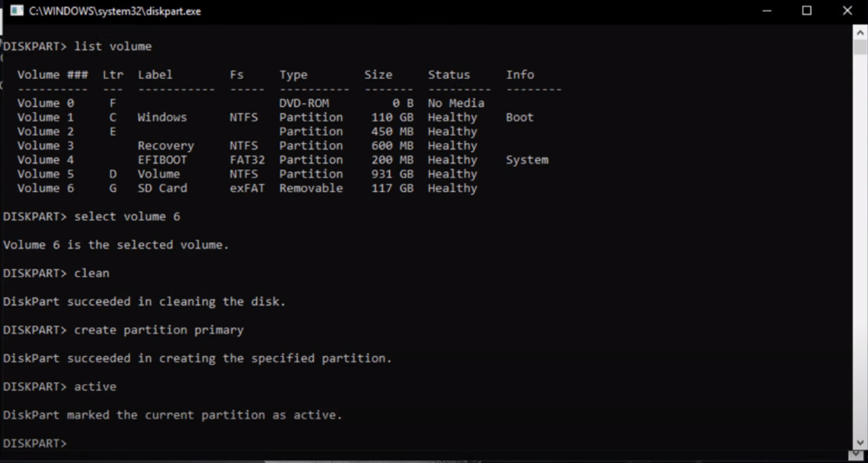This screenshot has width=868, height=463.
Task: Click the 'list volume' command text
Action: [x=113, y=46]
